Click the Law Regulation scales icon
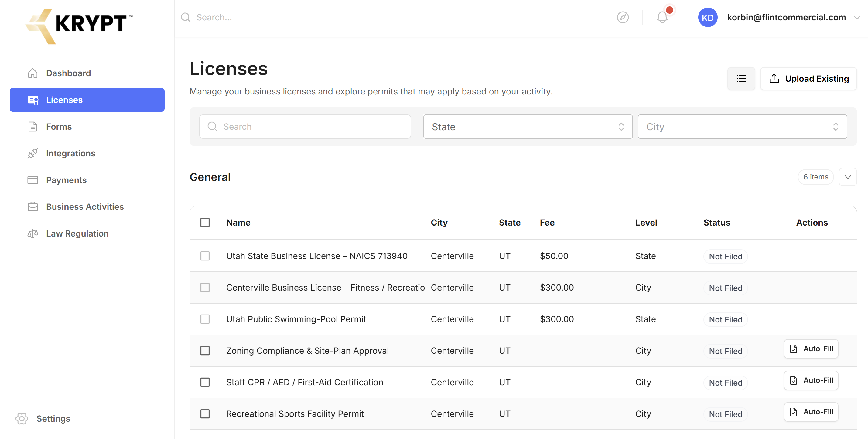The width and height of the screenshot is (868, 439). pos(33,233)
